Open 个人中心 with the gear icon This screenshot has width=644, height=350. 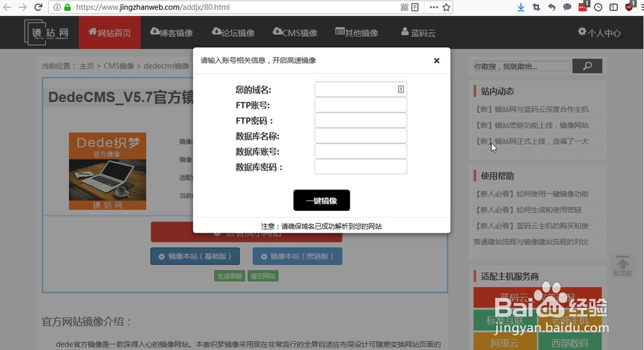coord(599,32)
